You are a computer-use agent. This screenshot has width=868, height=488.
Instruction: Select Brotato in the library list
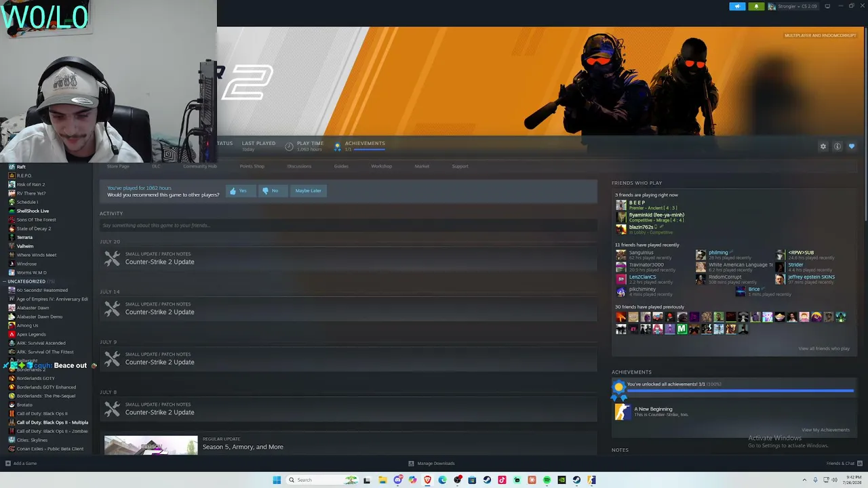(24, 405)
